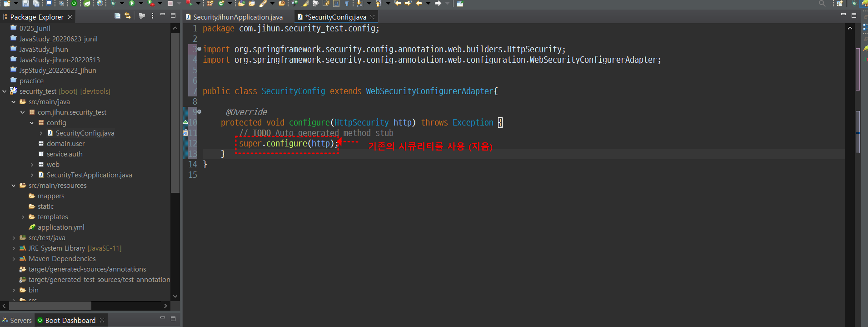The height and width of the screenshot is (327, 868).
Task: Click the New Java Class icon
Action: click(221, 4)
